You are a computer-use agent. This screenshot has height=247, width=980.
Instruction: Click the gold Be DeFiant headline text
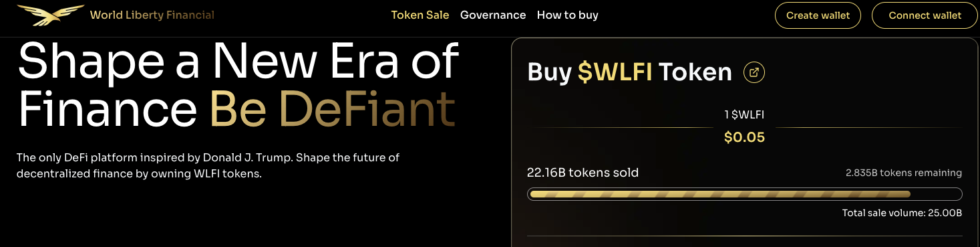(x=333, y=110)
